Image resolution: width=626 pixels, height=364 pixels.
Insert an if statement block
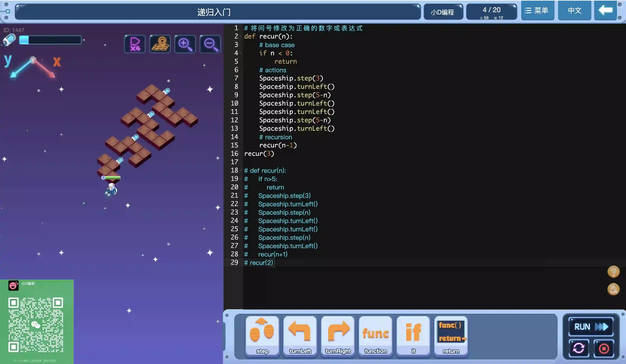[413, 336]
